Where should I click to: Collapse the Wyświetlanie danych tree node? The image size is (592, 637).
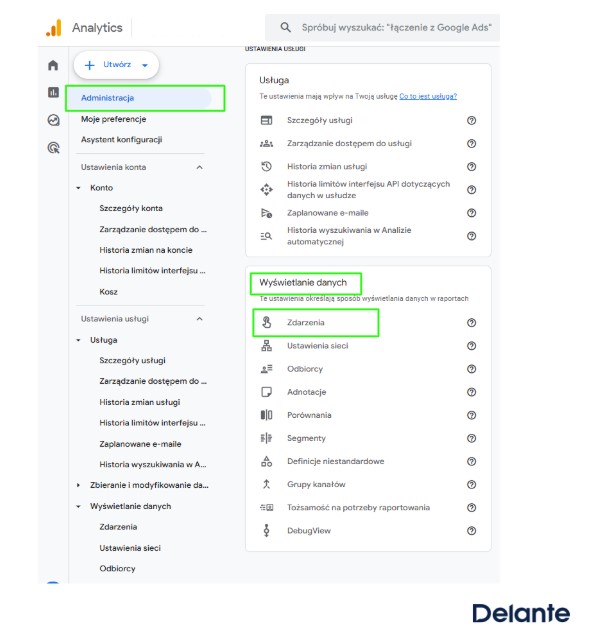point(78,506)
